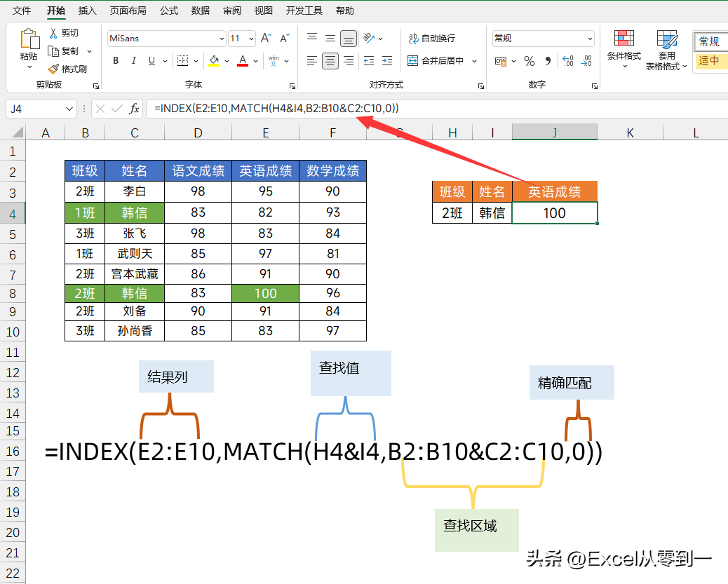Toggle center horizontal alignment
This screenshot has width=728, height=584.
coord(330,60)
